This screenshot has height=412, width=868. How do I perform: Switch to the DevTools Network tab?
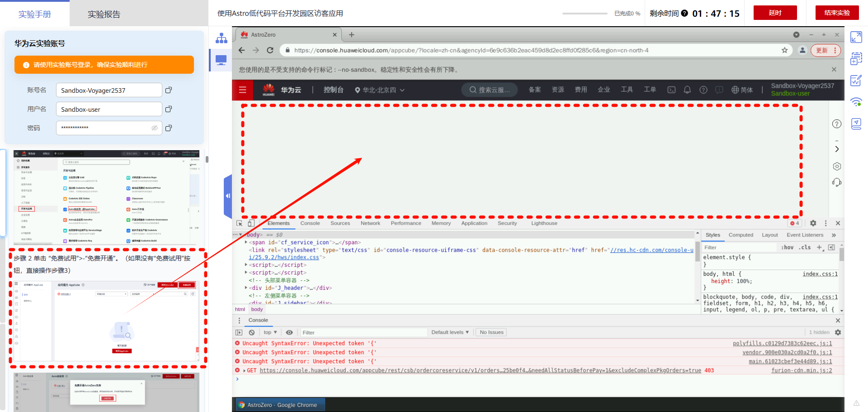coord(370,223)
